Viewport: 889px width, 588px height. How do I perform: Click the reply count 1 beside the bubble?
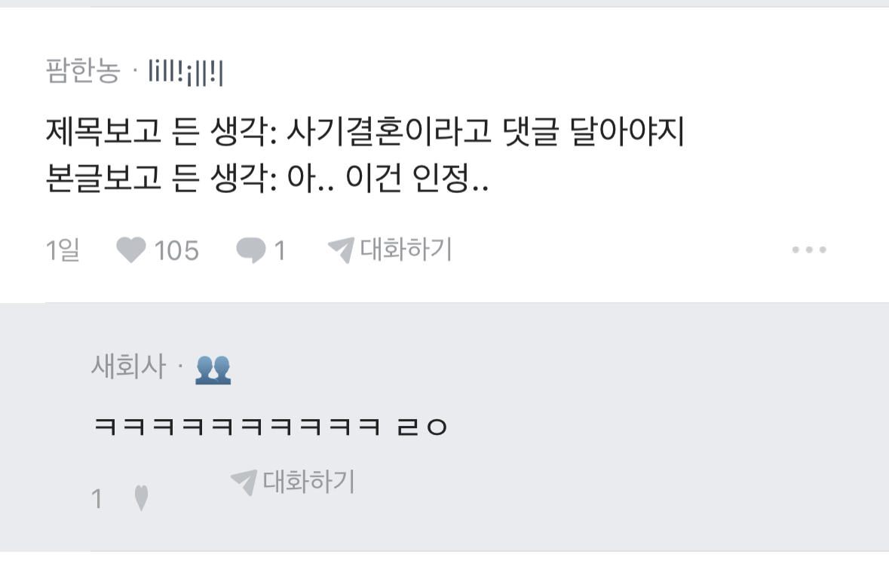(280, 250)
